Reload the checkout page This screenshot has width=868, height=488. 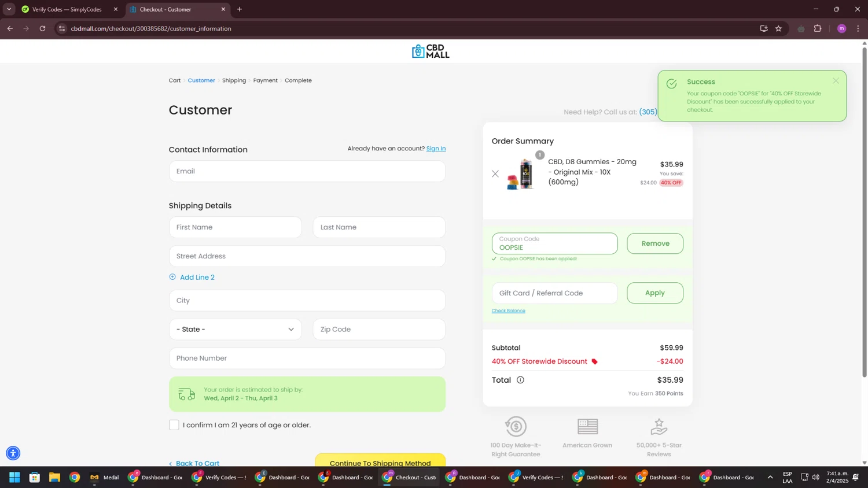click(42, 28)
